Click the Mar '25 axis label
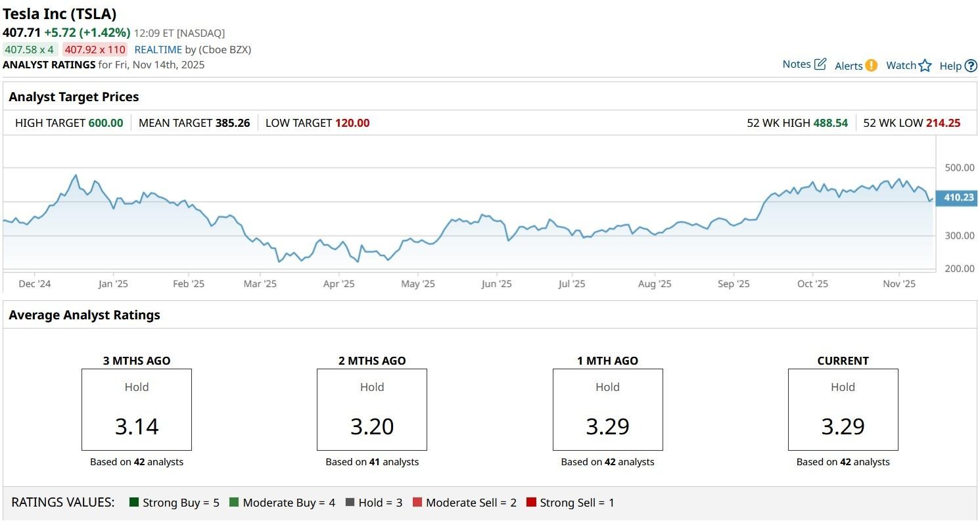This screenshot has width=980, height=525. coord(260,284)
